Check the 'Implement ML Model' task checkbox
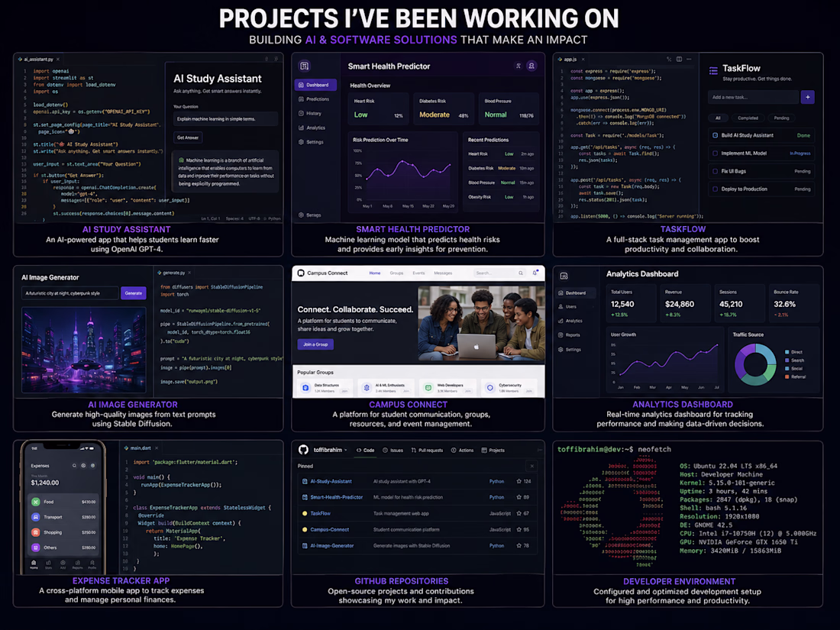This screenshot has height=630, width=840. coord(716,153)
